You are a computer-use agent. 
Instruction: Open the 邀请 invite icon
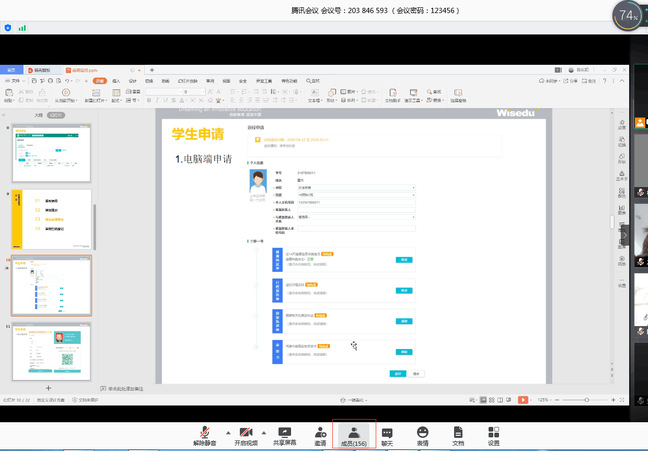(x=320, y=433)
